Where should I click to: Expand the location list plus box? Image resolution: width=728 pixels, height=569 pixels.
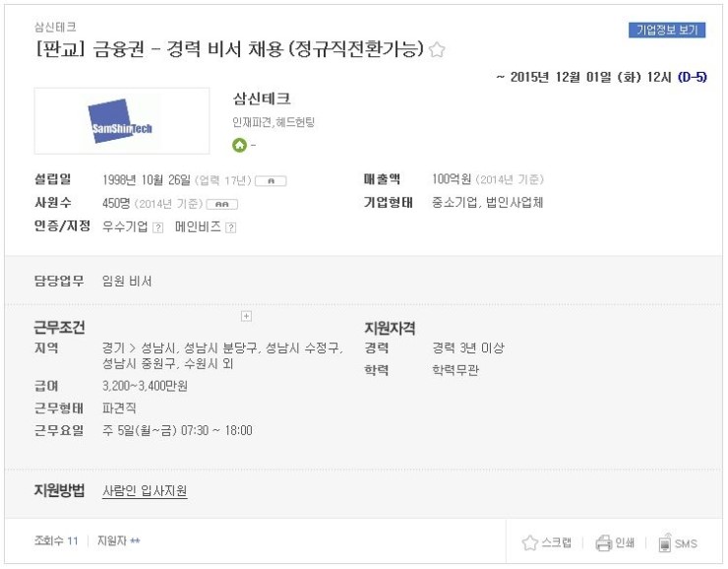pyautogui.click(x=246, y=316)
